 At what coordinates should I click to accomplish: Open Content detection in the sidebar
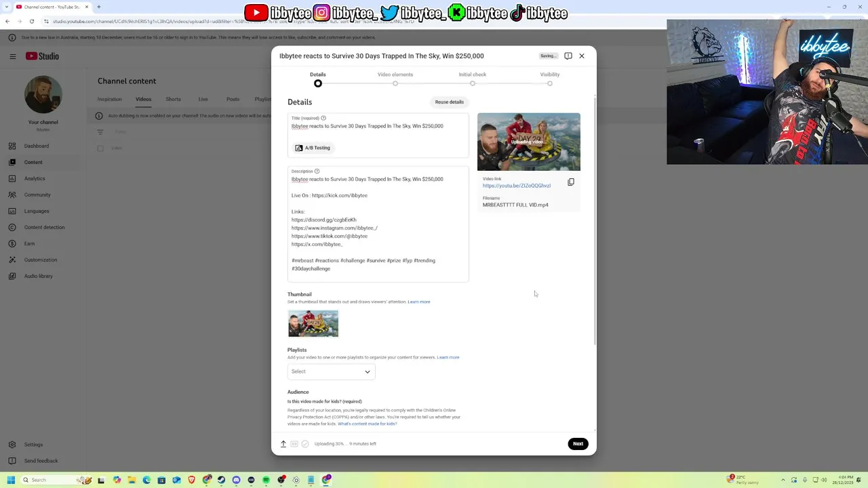[x=44, y=227]
